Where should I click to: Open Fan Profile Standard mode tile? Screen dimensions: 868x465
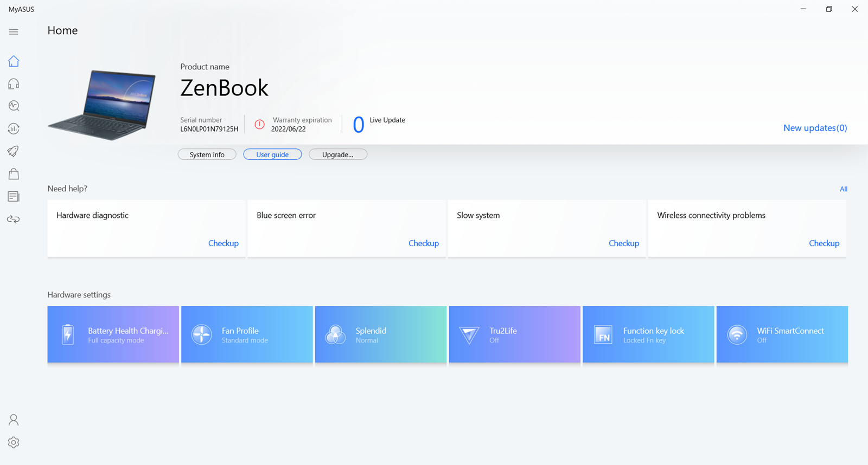point(247,334)
